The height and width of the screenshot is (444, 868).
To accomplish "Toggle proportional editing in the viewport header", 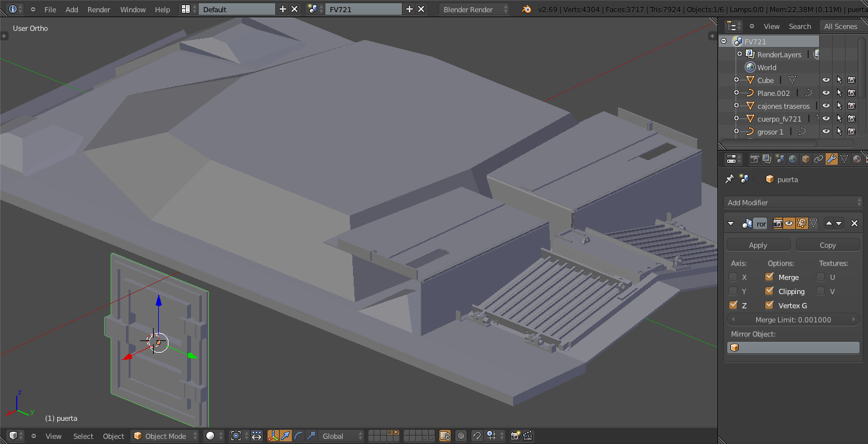I will pos(461,436).
